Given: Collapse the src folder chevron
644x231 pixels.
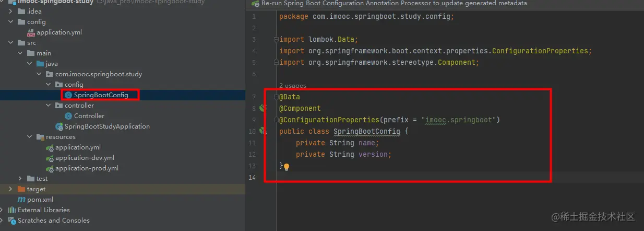Looking at the screenshot, I should point(11,43).
